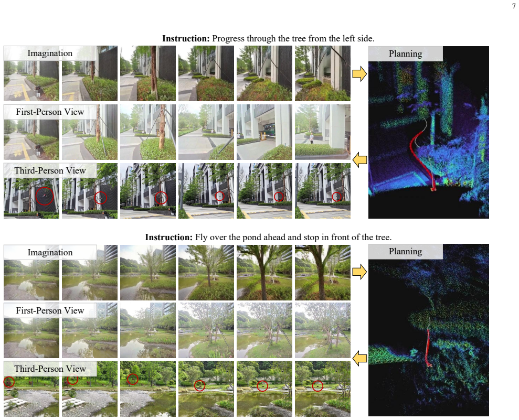
Task: Click the bottom Planning label
Action: 406,251
